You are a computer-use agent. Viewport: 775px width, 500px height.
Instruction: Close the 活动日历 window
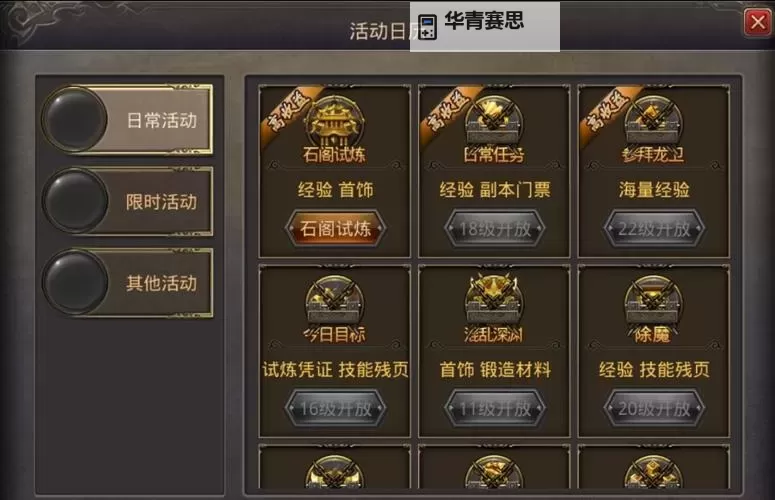[758, 22]
